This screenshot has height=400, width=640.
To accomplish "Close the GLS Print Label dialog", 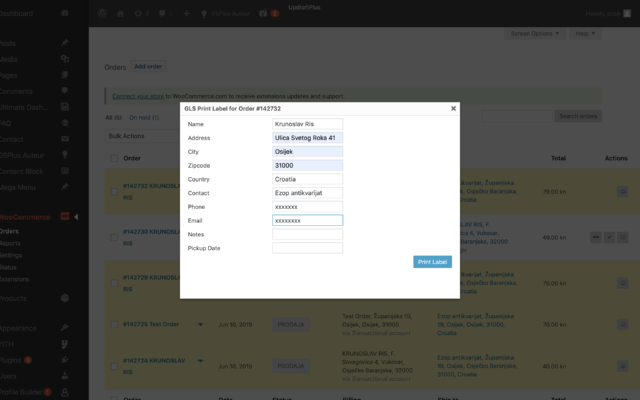I will tap(453, 108).
